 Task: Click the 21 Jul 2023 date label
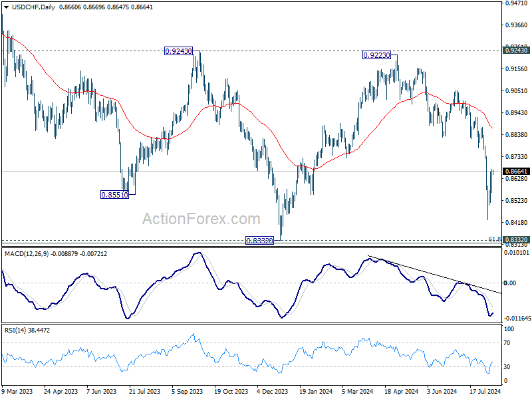pos(144,392)
